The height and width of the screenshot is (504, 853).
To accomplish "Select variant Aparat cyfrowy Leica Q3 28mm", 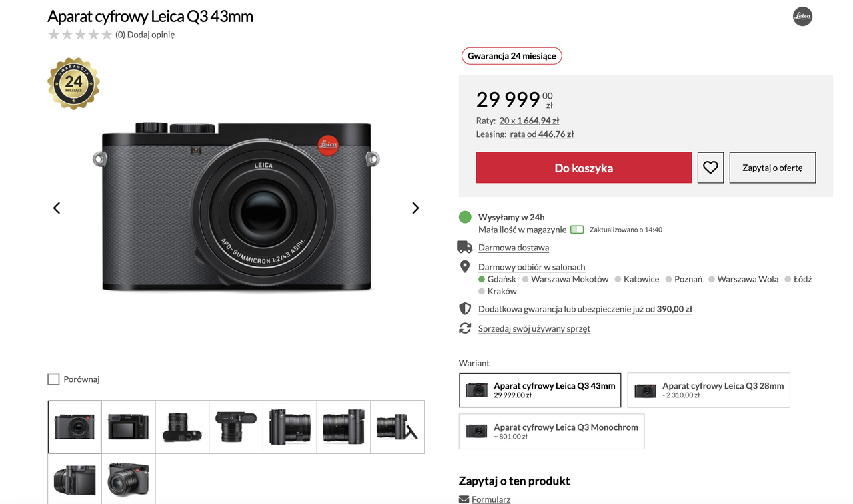I will pyautogui.click(x=708, y=390).
